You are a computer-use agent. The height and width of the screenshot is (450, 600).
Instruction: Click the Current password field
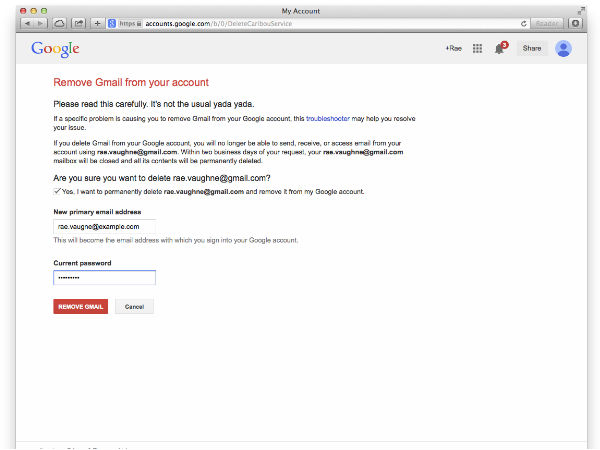[x=104, y=278]
